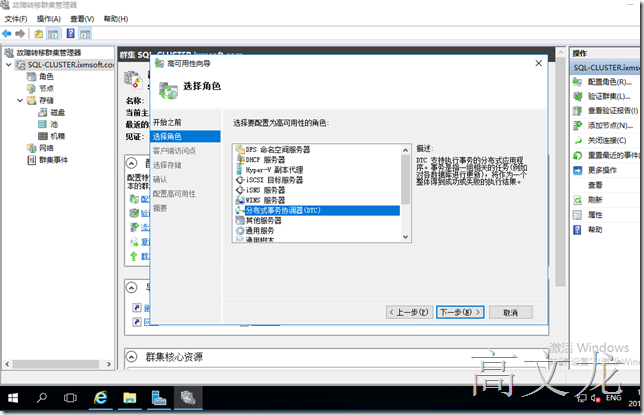Screen dimensions: 644x415
Task: Open the 帮助(H) menu
Action: [x=116, y=19]
